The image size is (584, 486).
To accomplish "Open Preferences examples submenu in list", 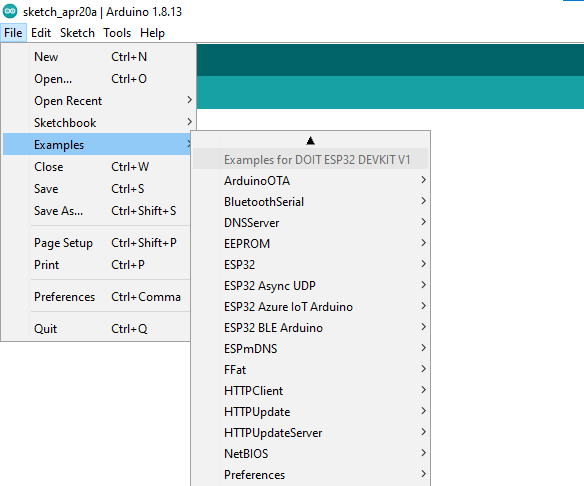I will [x=311, y=474].
